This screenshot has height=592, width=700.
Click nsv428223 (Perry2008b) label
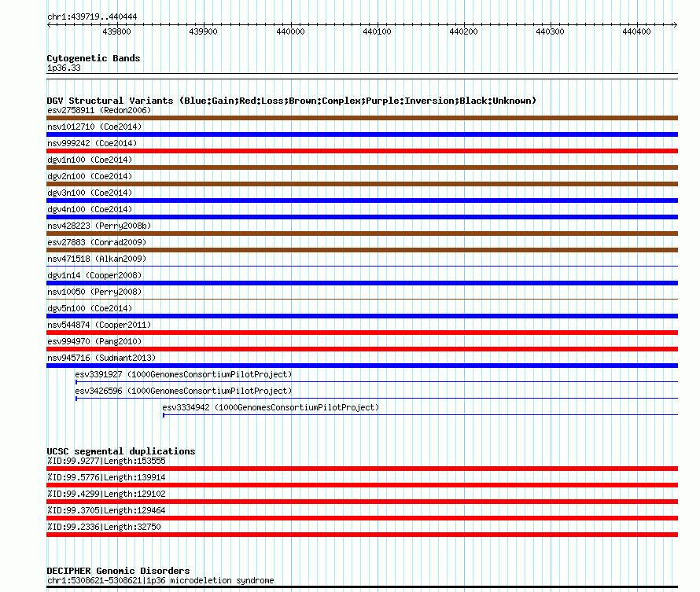(x=99, y=226)
